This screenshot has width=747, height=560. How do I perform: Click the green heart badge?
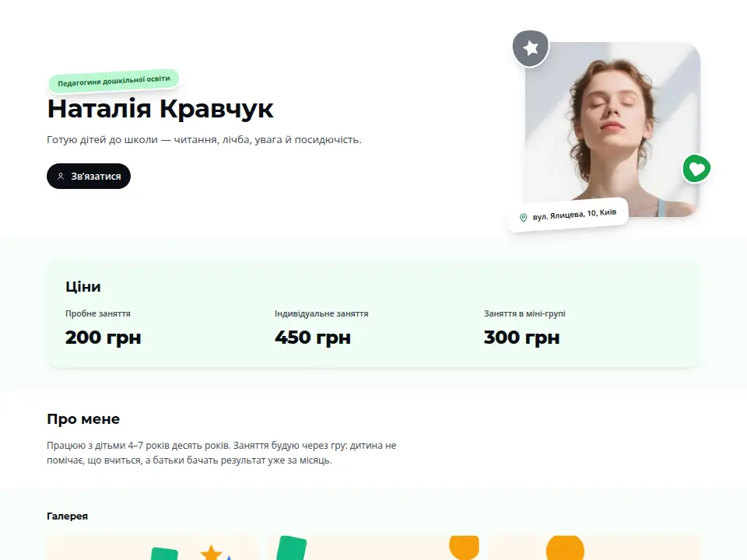tap(696, 169)
